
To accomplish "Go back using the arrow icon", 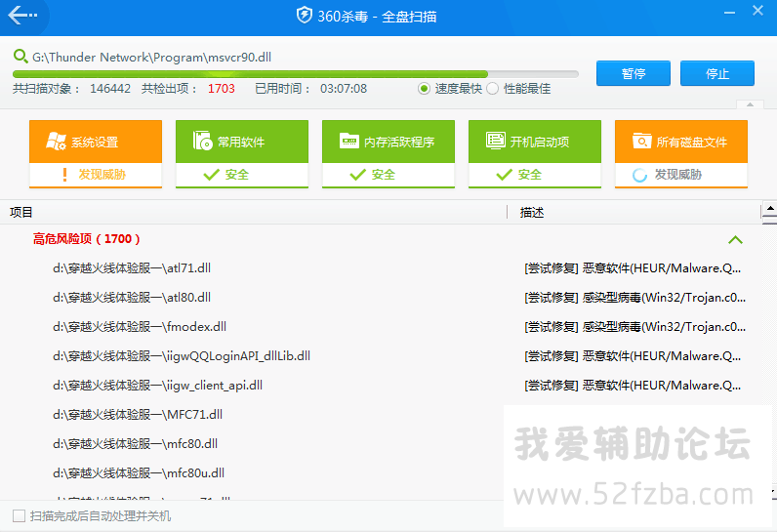I will click(x=21, y=16).
